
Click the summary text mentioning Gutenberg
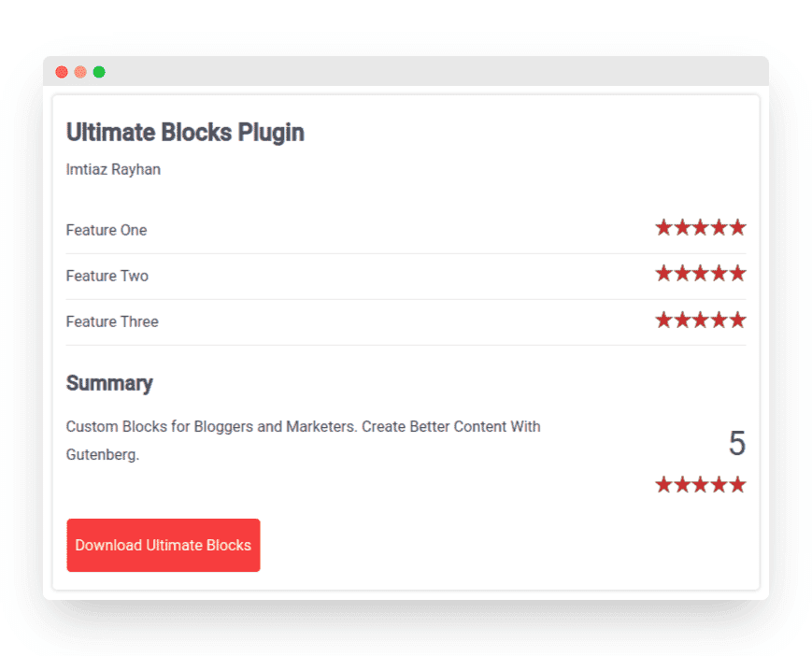303,441
